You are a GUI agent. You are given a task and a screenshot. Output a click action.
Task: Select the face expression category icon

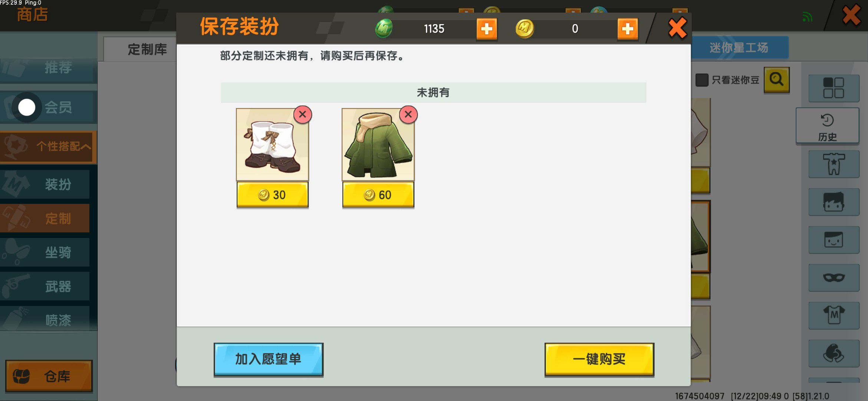(x=834, y=240)
